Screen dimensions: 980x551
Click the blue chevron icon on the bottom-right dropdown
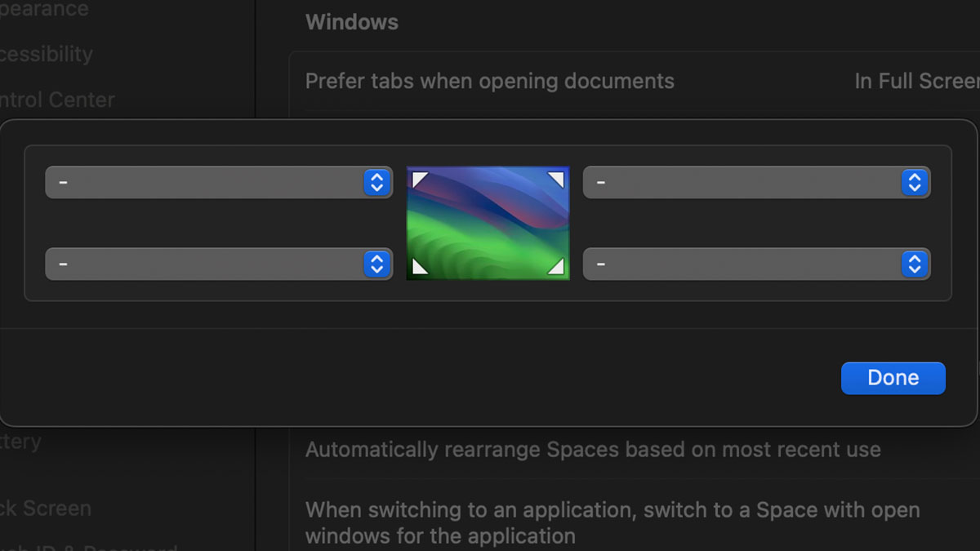click(914, 264)
